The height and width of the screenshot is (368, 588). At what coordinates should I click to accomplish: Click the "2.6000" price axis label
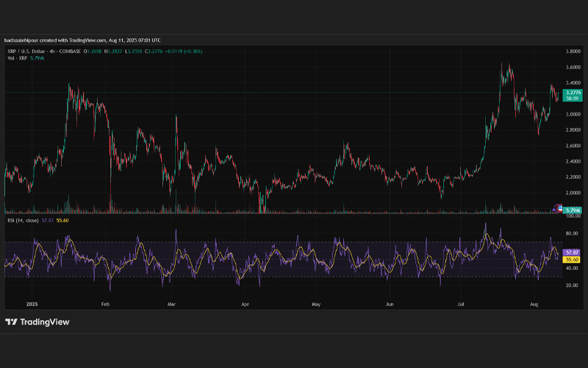[573, 146]
